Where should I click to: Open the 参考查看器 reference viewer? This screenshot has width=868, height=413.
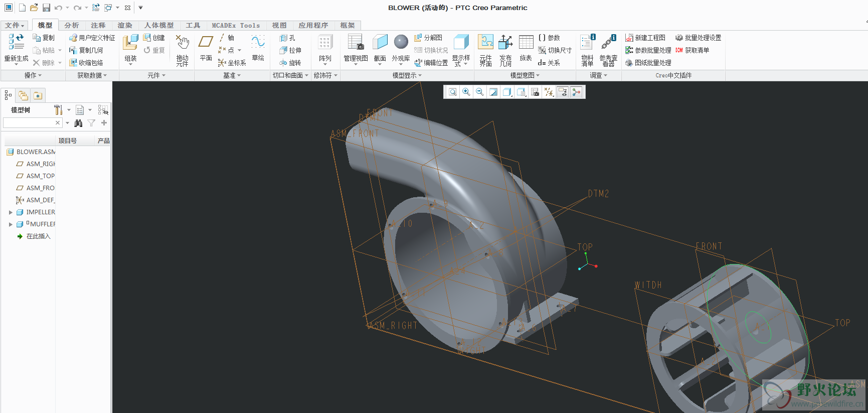(x=608, y=50)
